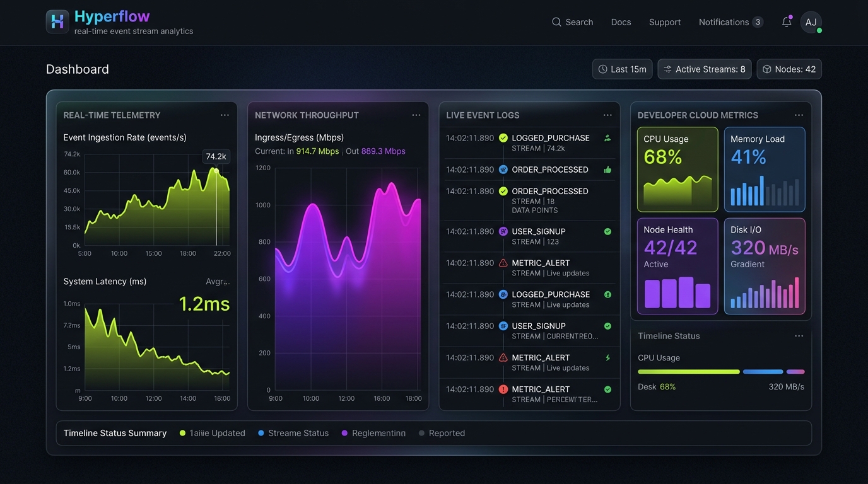868x484 pixels.
Task: Click the Streame Status legend item
Action: (x=293, y=433)
